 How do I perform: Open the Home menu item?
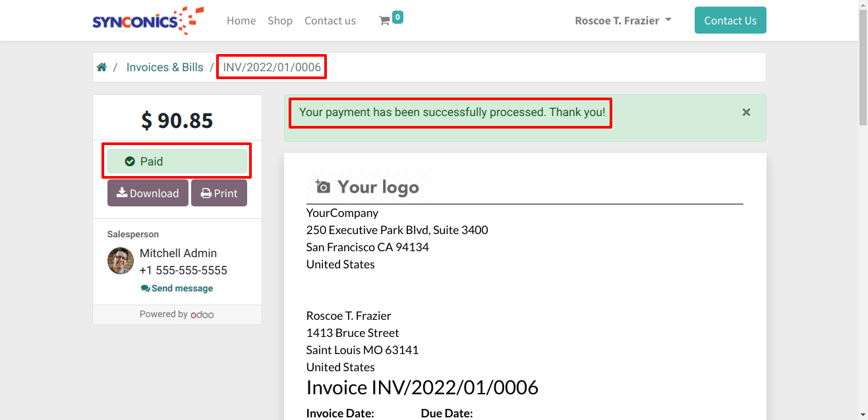[241, 20]
